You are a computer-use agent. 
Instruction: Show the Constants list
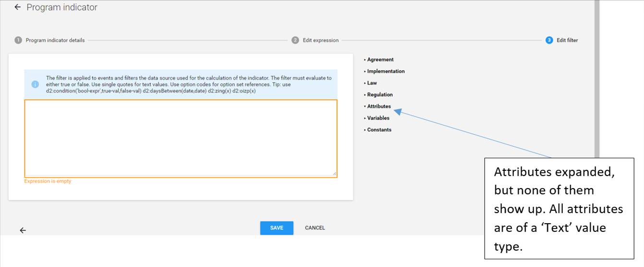point(379,130)
